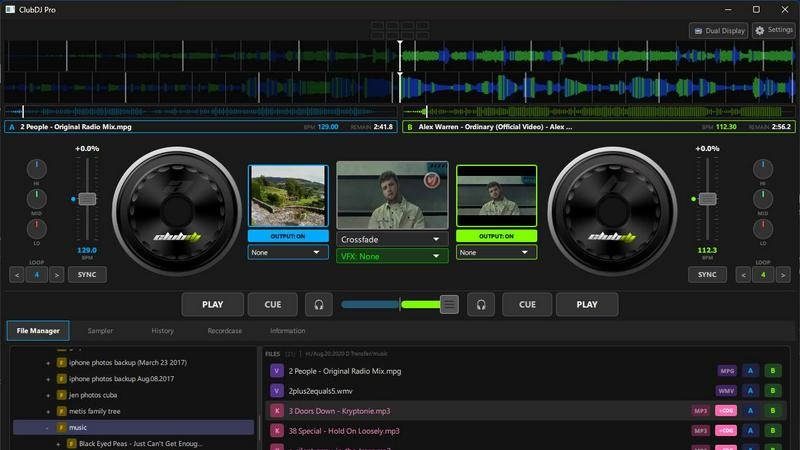Increase Deck B loop length
Image resolution: width=800 pixels, height=450 pixels.
click(783, 275)
